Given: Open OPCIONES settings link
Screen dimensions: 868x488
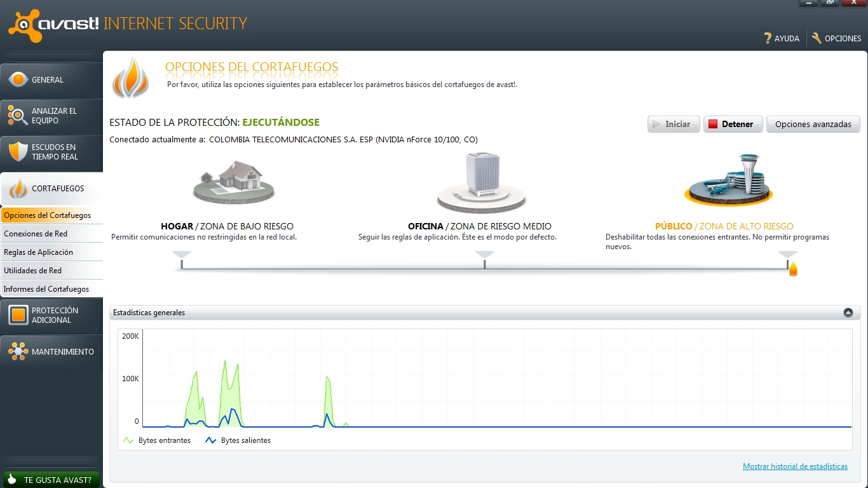Looking at the screenshot, I should (836, 38).
